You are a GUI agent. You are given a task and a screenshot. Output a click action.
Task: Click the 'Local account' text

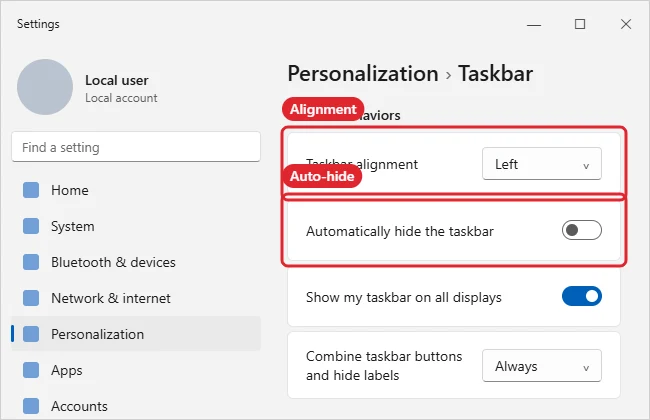[x=121, y=98]
